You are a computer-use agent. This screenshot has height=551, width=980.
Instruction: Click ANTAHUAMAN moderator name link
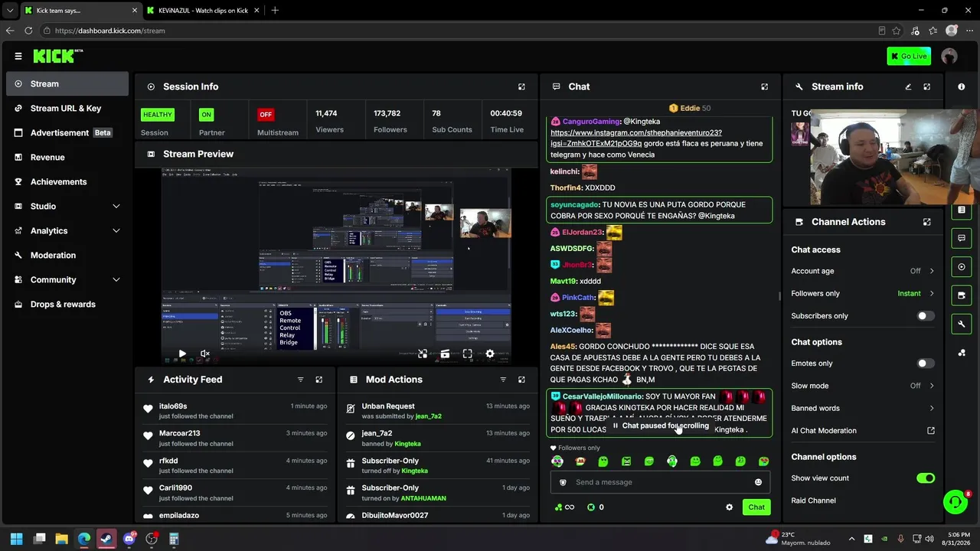(x=423, y=498)
